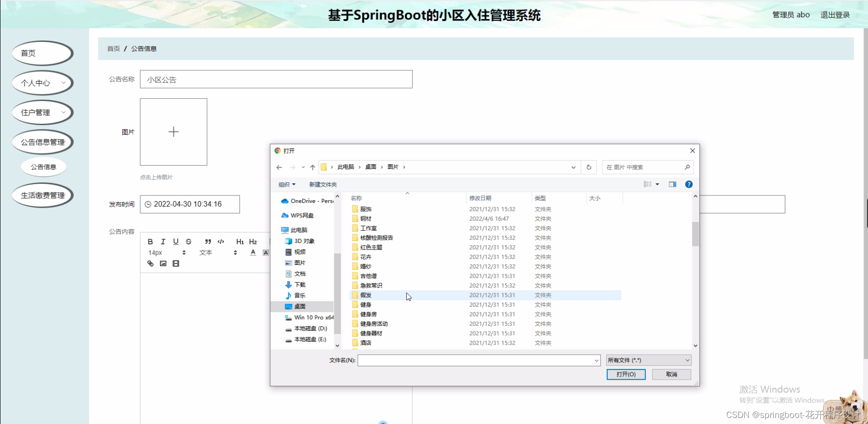The width and height of the screenshot is (868, 424).
Task: Navigate to 首页 breadcrumb link
Action: coord(113,48)
